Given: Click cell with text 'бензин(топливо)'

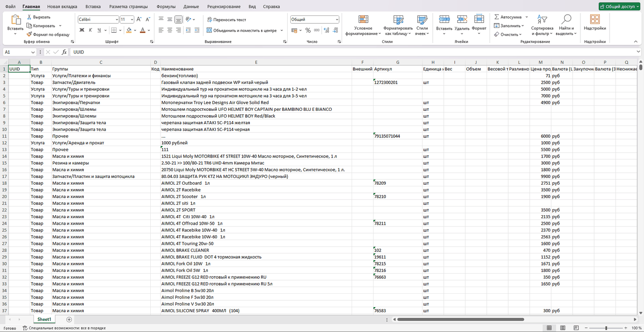Looking at the screenshot, I should 256,76.
